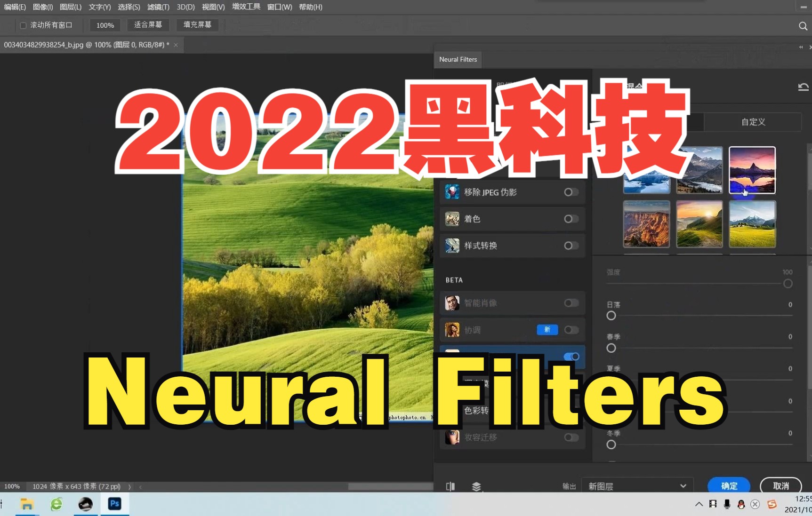Viewport: 812px width, 516px height.
Task: Select the red canyon preset thumbnail
Action: pos(646,224)
